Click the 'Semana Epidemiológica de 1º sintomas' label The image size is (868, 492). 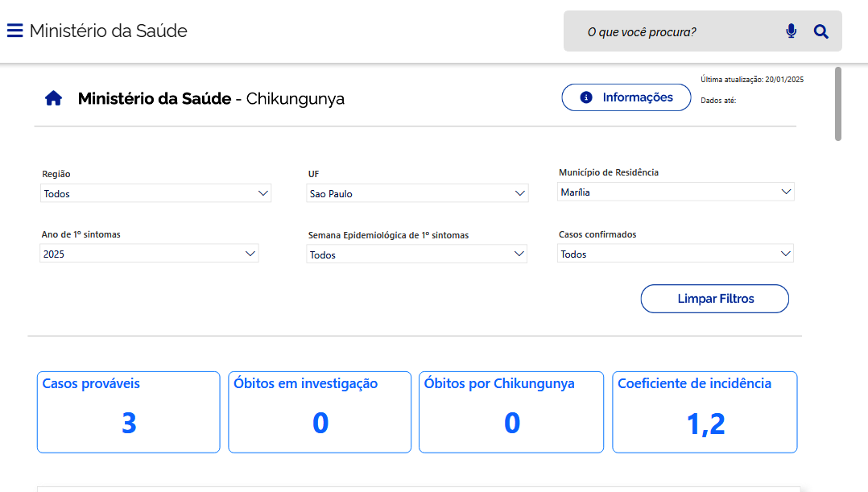click(388, 235)
